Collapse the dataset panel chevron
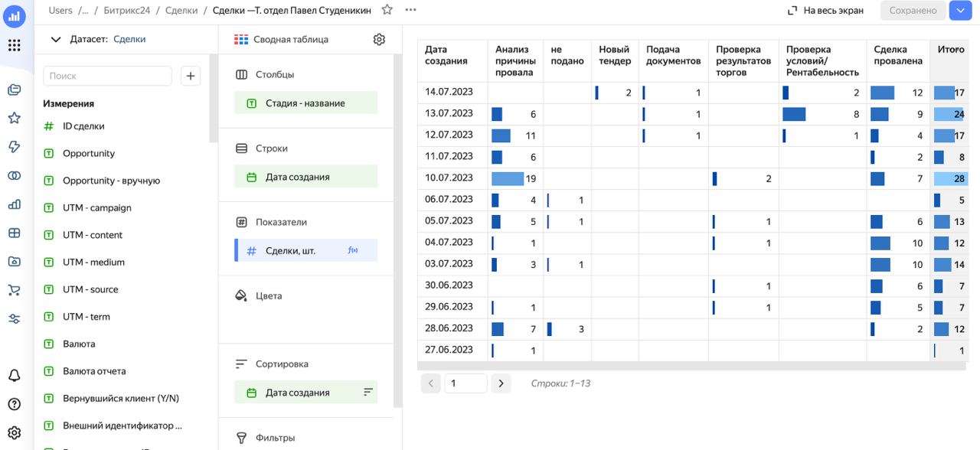This screenshot has height=450, width=980. (x=55, y=39)
